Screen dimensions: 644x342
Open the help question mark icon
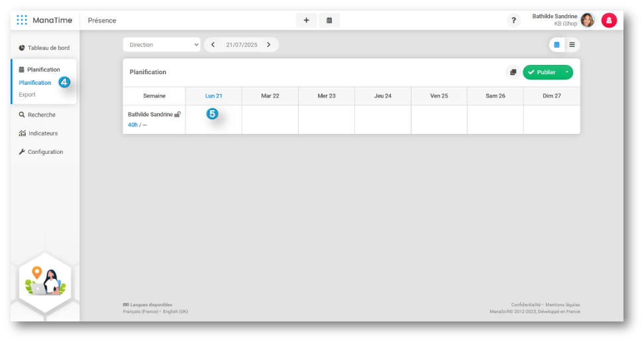point(513,20)
